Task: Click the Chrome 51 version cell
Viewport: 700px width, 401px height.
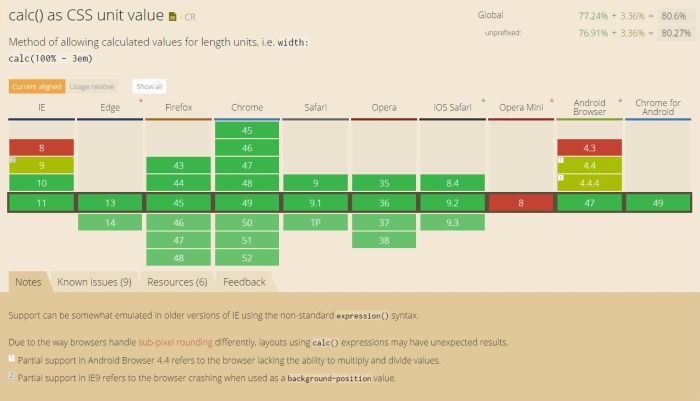Action: point(247,240)
